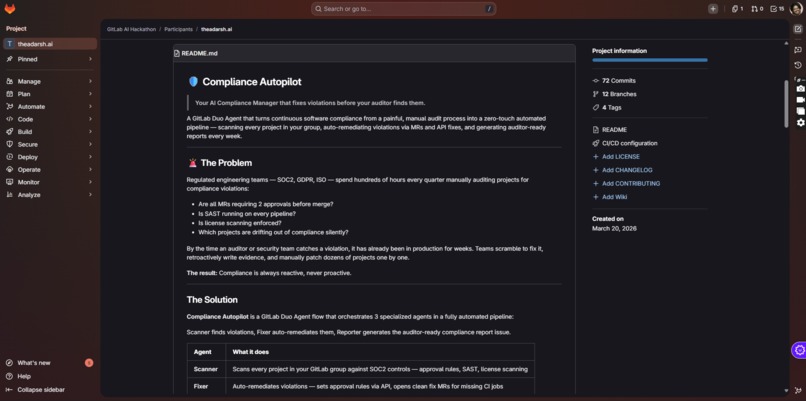806x401 pixels.
Task: Expand the Automate menu chevron
Action: (90, 106)
